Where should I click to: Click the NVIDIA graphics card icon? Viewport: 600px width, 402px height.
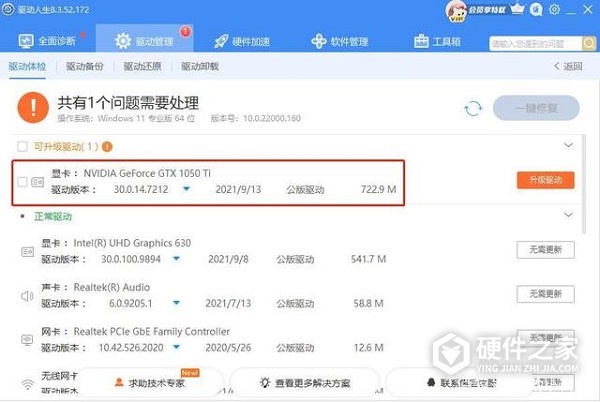[38, 182]
